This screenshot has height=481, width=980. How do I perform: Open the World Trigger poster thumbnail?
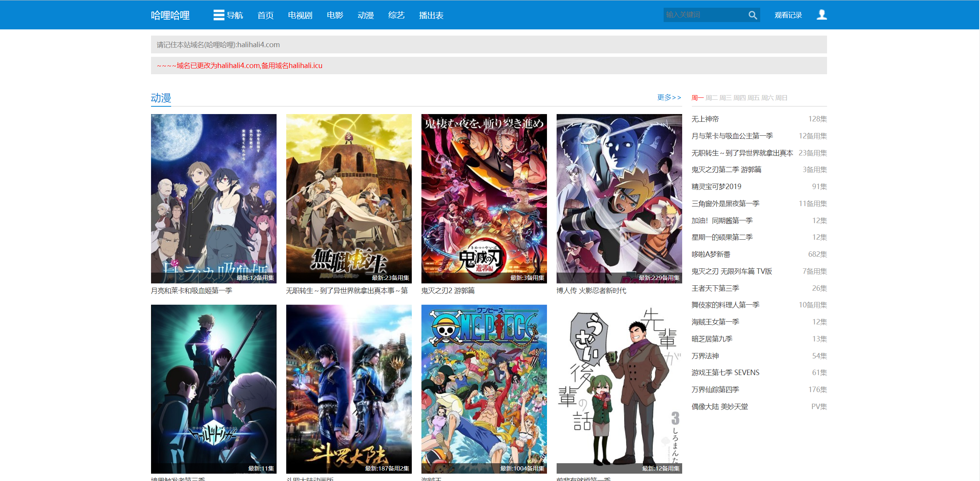click(x=214, y=389)
